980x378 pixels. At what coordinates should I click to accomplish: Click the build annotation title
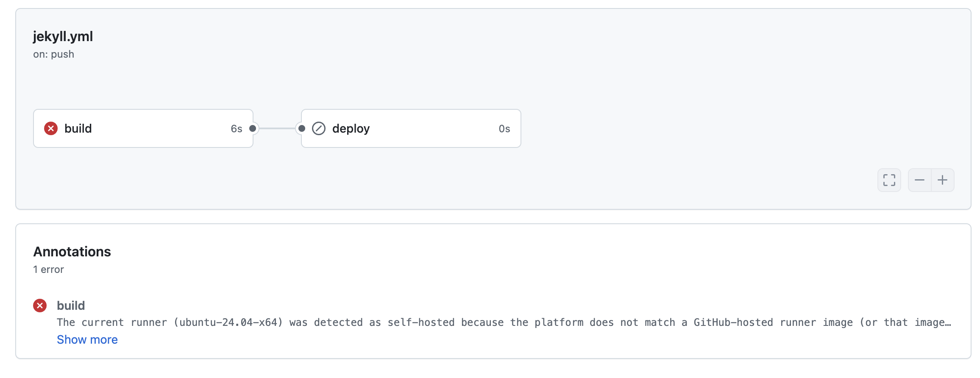tap(71, 306)
